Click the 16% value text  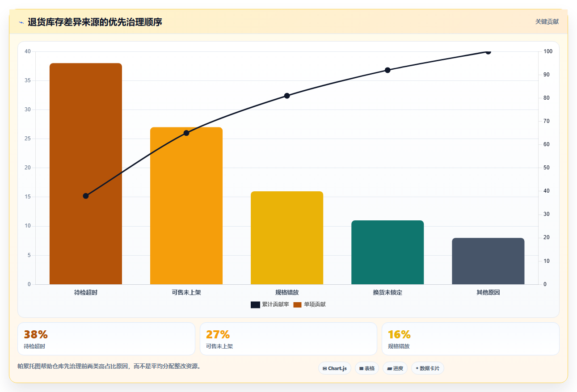pyautogui.click(x=399, y=334)
